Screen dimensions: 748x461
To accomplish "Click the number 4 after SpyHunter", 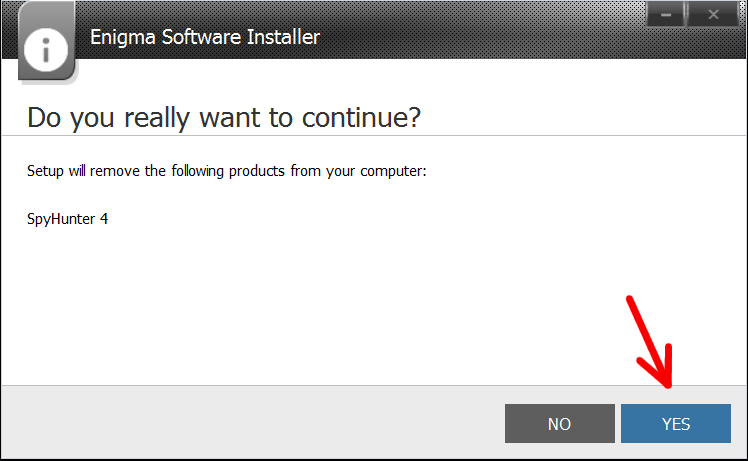I will coord(104,219).
